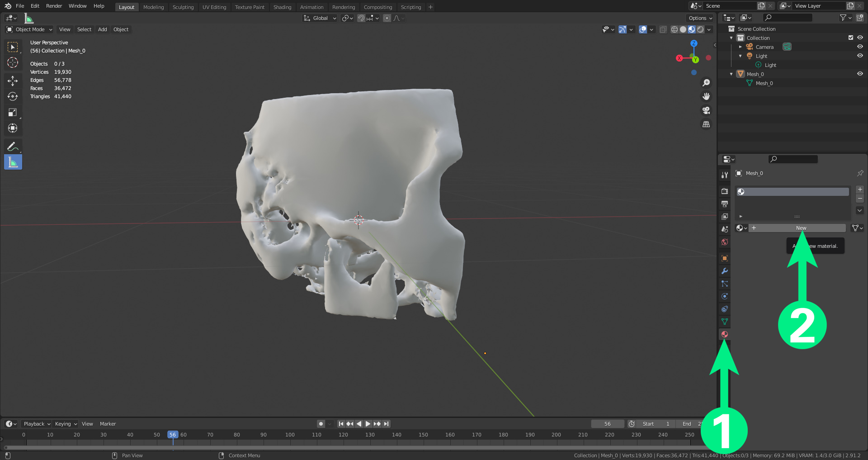Select the Annotate pencil tool
Image resolution: width=868 pixels, height=460 pixels.
click(13, 146)
